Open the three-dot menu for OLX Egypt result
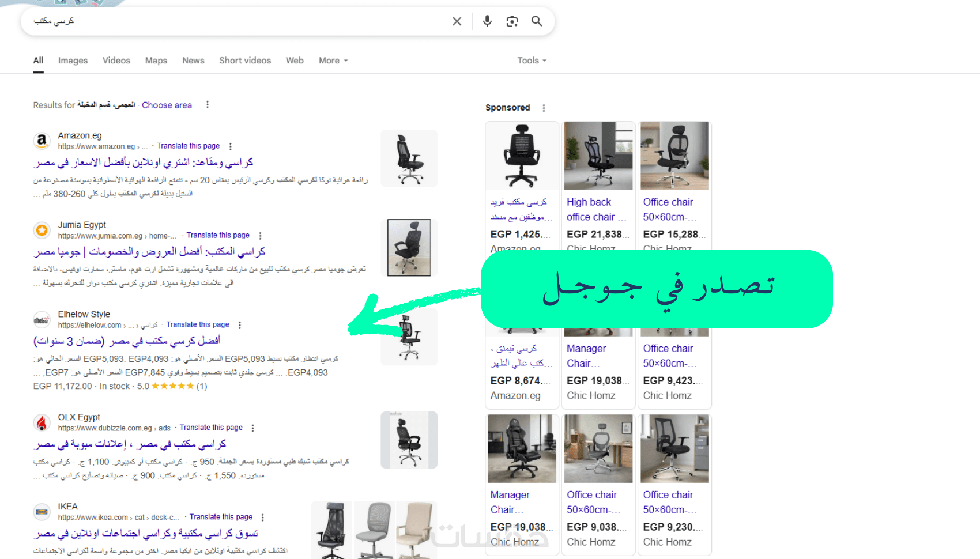This screenshot has width=980, height=559. (253, 428)
